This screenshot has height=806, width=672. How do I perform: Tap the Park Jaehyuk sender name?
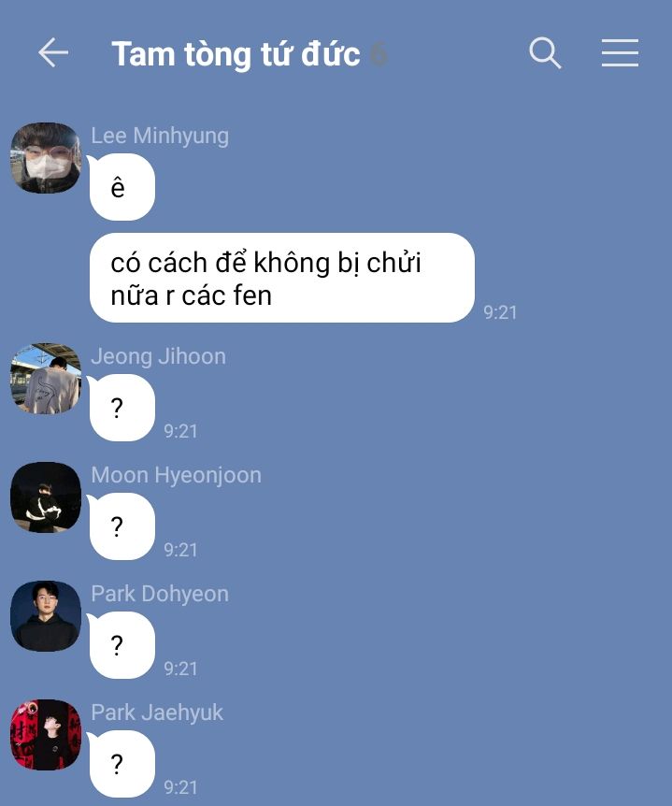coord(157,712)
